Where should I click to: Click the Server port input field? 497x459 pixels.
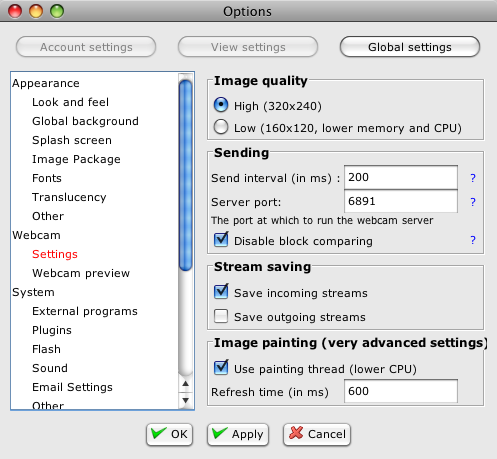[401, 201]
